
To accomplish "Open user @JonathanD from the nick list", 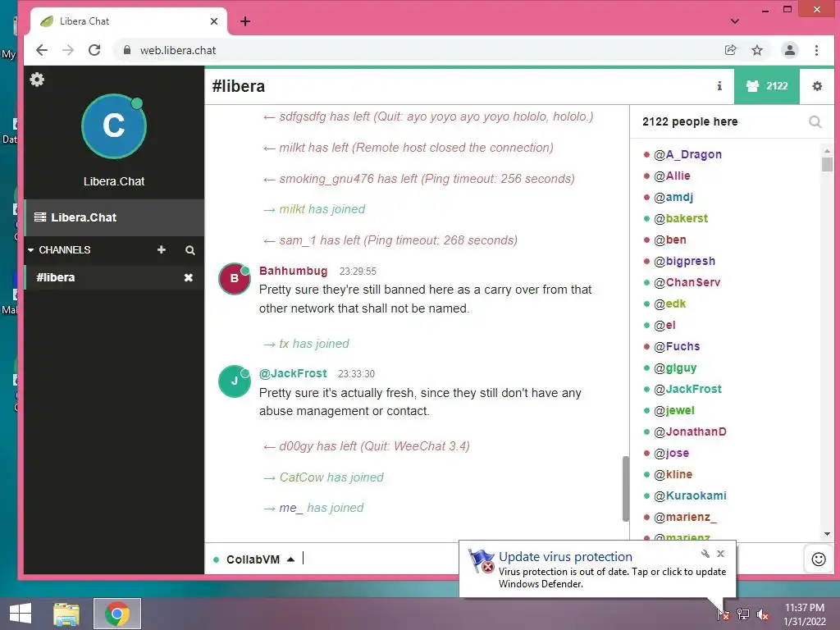I will coord(690,431).
